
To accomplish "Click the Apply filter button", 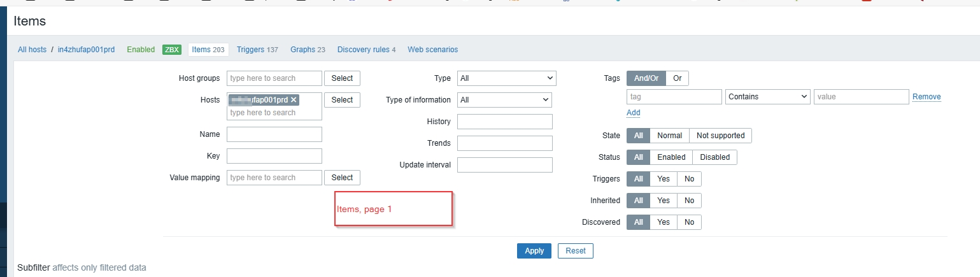I will pos(534,251).
